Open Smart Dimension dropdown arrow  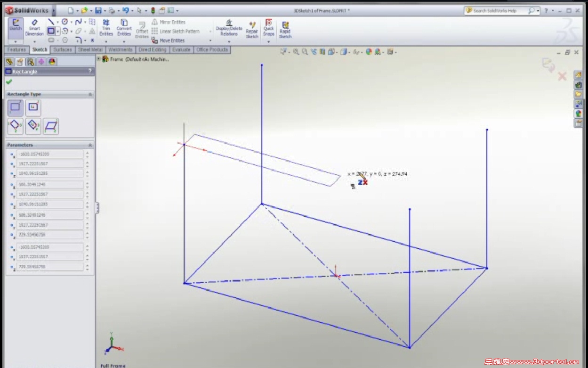34,42
